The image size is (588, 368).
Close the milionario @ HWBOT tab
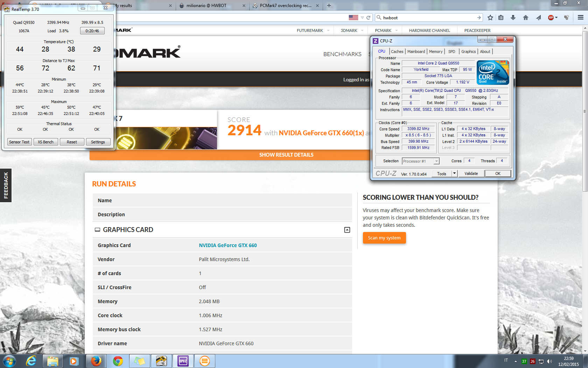[244, 6]
